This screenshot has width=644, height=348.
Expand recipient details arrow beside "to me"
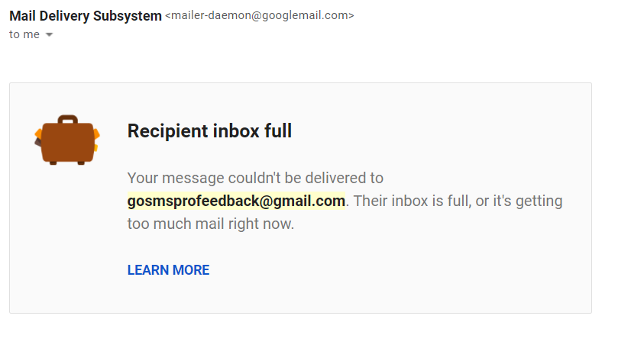(x=50, y=35)
